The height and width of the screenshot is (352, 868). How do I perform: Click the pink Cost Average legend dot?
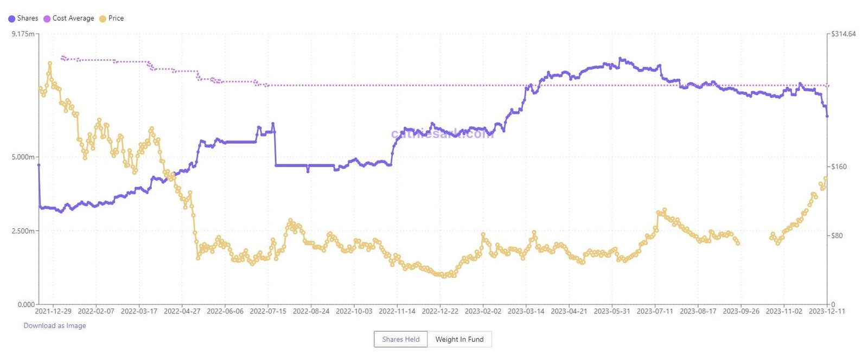tap(46, 18)
